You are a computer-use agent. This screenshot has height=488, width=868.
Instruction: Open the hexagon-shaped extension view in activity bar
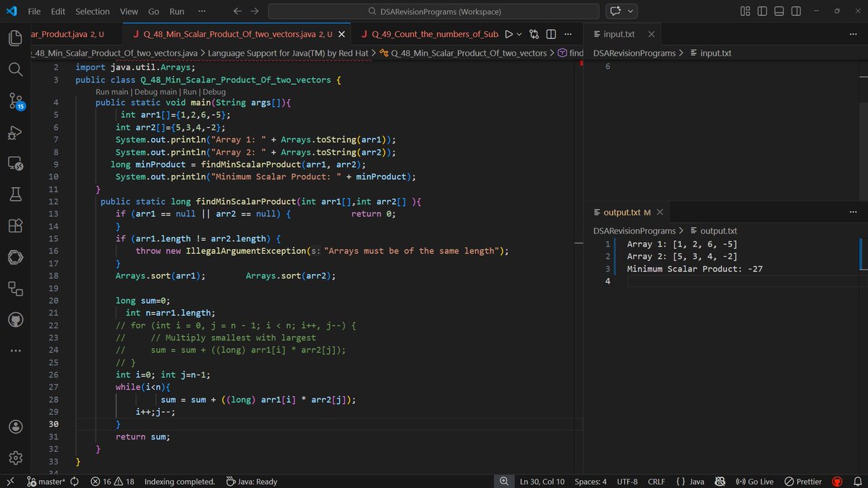click(x=16, y=257)
